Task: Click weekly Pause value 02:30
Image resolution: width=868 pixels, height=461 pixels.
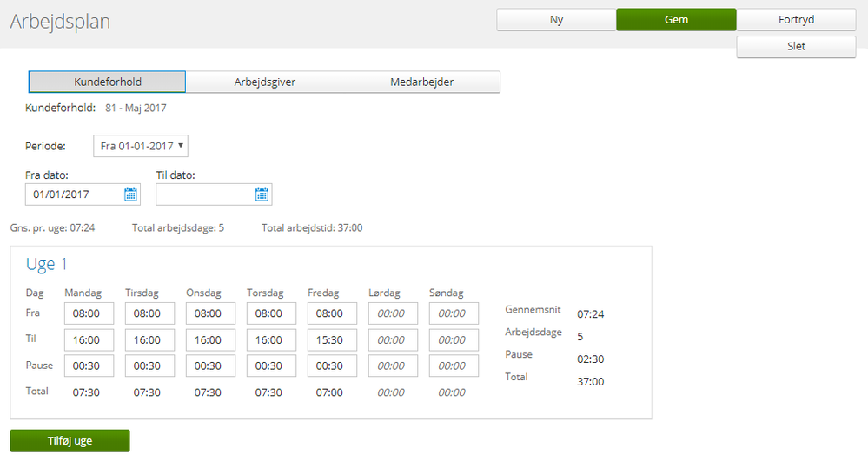Action: (591, 359)
